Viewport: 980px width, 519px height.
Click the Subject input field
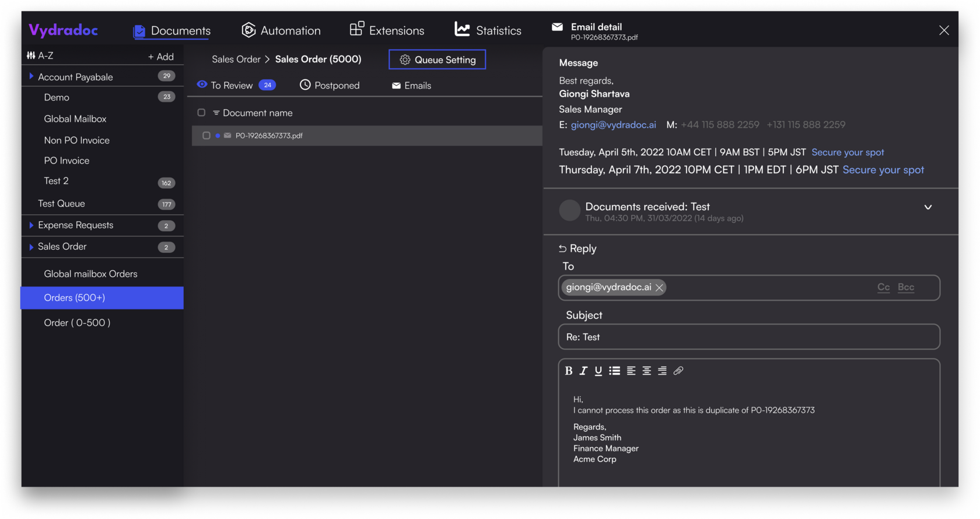748,337
